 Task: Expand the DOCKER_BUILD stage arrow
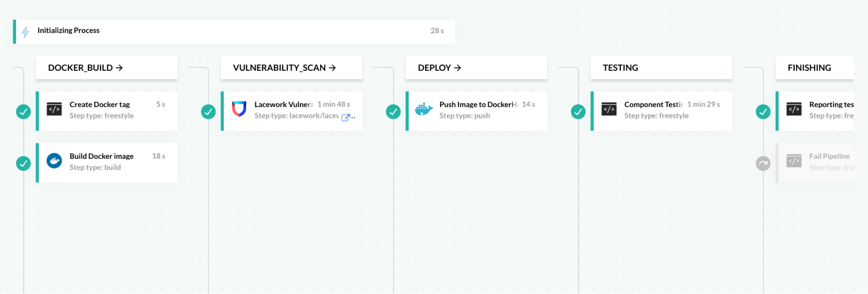tap(119, 68)
